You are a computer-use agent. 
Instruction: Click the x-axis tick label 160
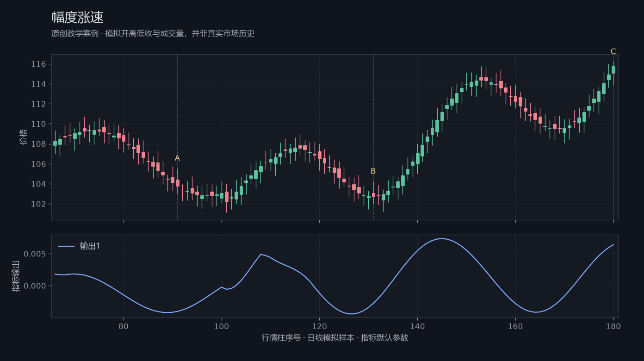(x=515, y=326)
